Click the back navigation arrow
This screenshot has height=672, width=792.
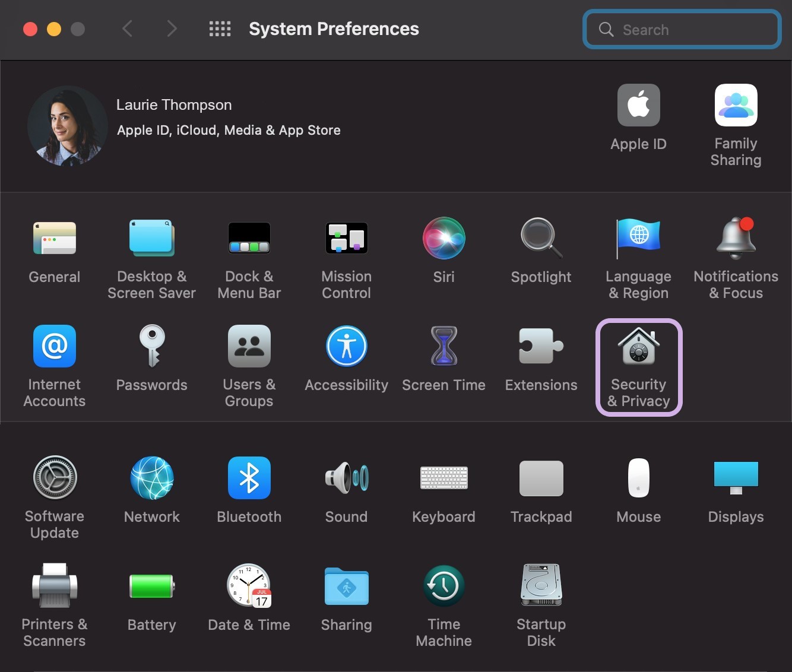point(127,28)
